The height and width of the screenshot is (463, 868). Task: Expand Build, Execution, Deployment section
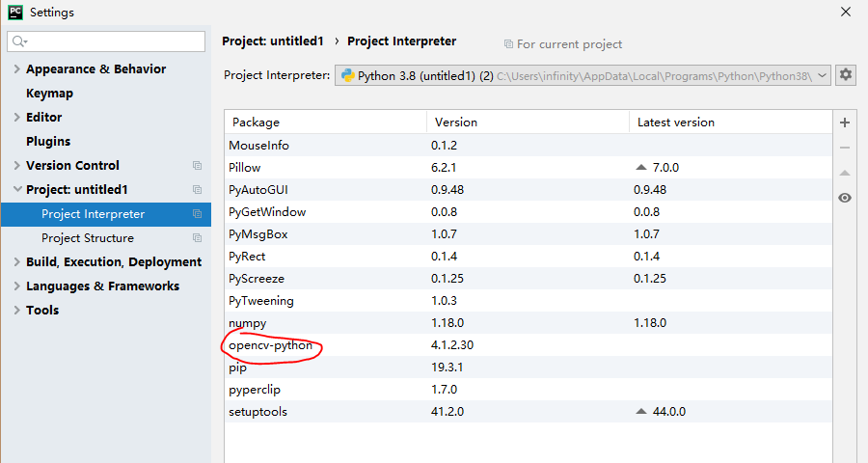point(16,262)
